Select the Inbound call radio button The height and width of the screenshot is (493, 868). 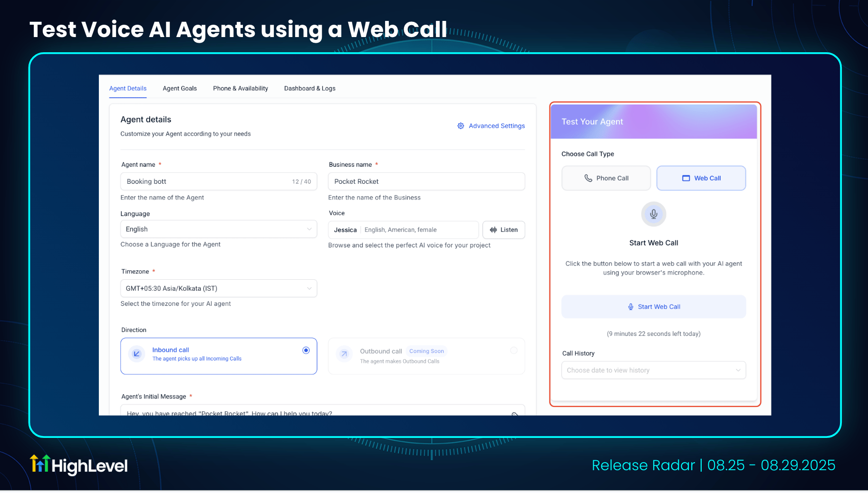pos(306,351)
